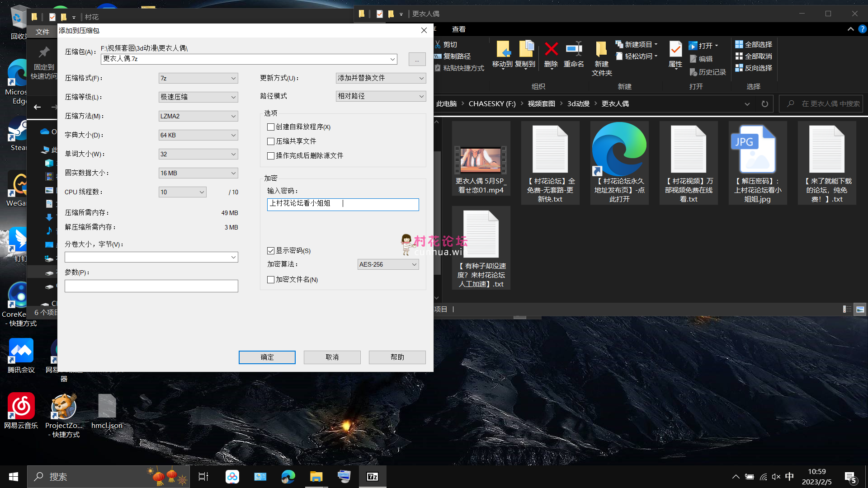Uncheck 显示密码 checkbox
The width and height of the screenshot is (868, 488).
tap(271, 251)
